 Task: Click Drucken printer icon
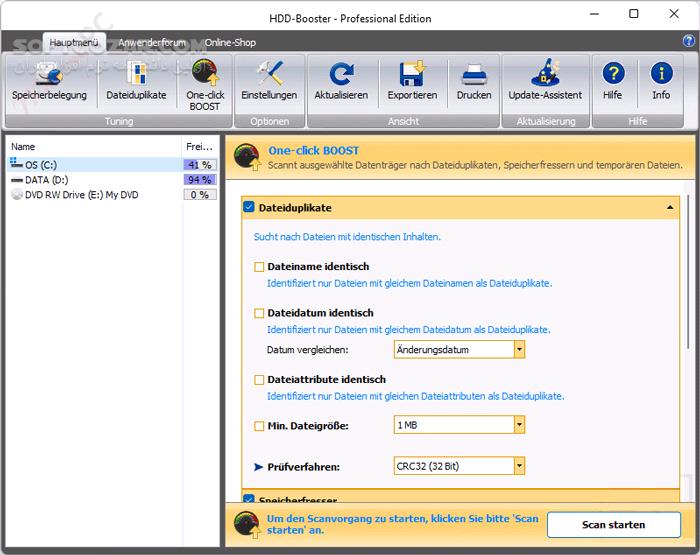474,75
